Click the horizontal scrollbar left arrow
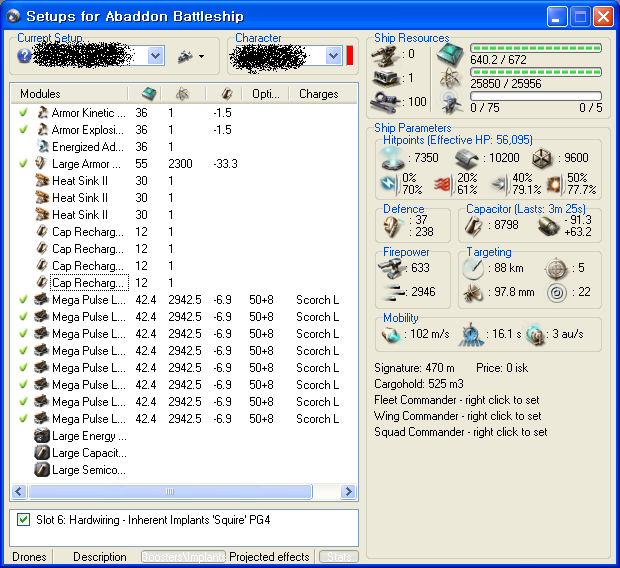 click(19, 491)
